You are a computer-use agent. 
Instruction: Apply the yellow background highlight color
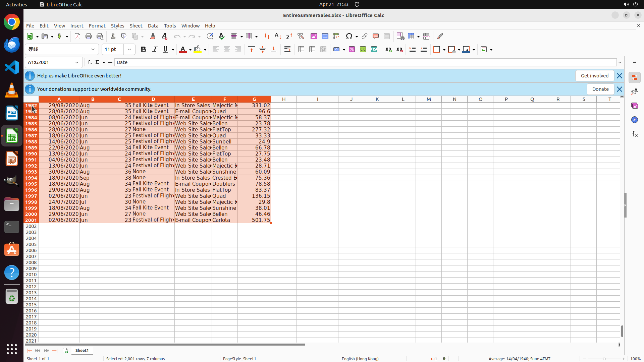[x=198, y=50]
